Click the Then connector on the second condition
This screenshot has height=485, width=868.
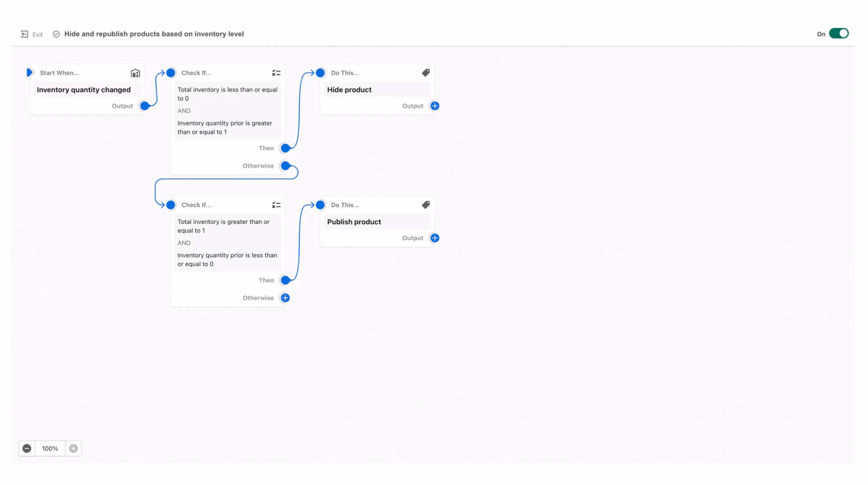coord(285,280)
